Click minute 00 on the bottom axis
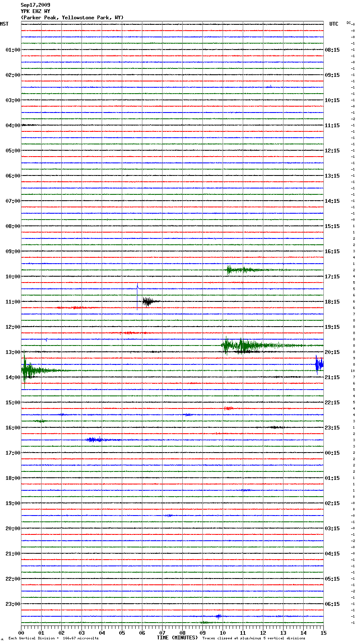 pos(21,633)
